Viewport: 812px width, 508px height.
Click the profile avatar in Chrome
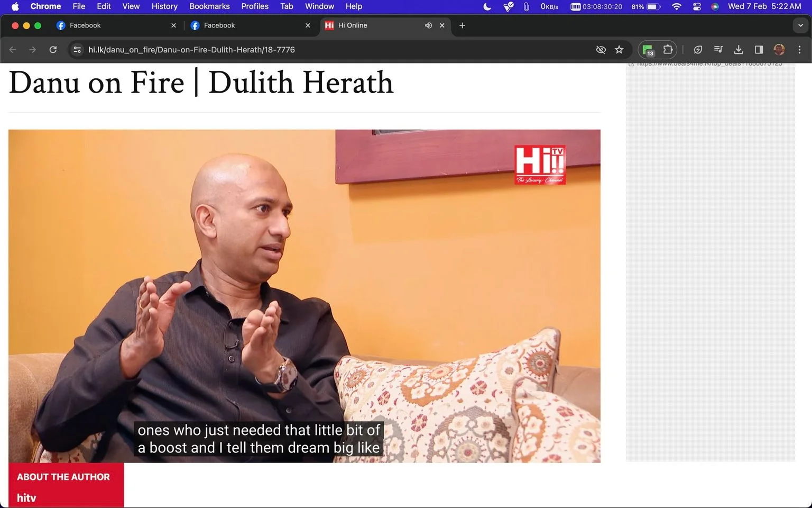pos(779,50)
